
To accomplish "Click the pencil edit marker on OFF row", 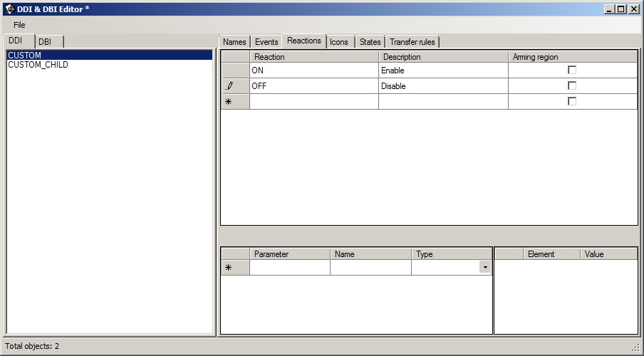I will pyautogui.click(x=229, y=86).
